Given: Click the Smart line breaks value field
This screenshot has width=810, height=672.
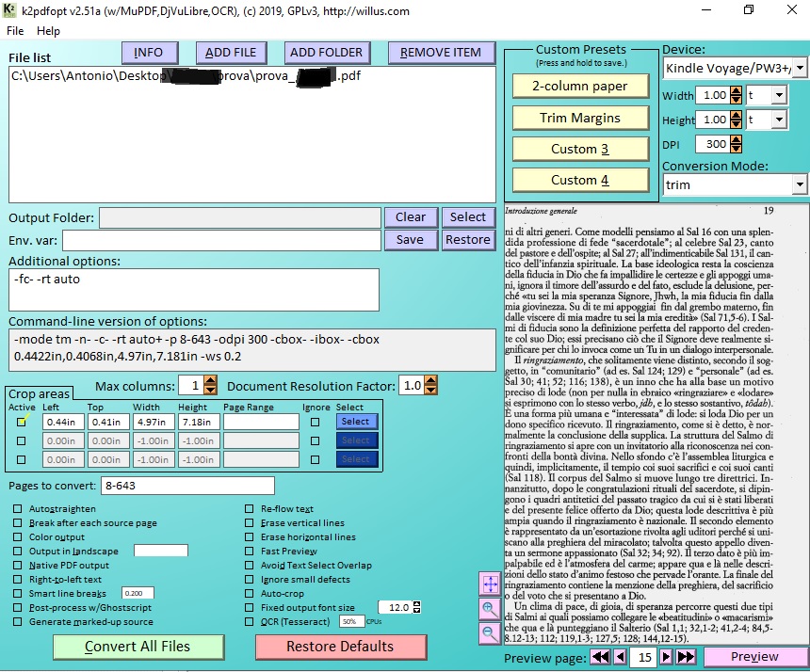Looking at the screenshot, I should [138, 594].
